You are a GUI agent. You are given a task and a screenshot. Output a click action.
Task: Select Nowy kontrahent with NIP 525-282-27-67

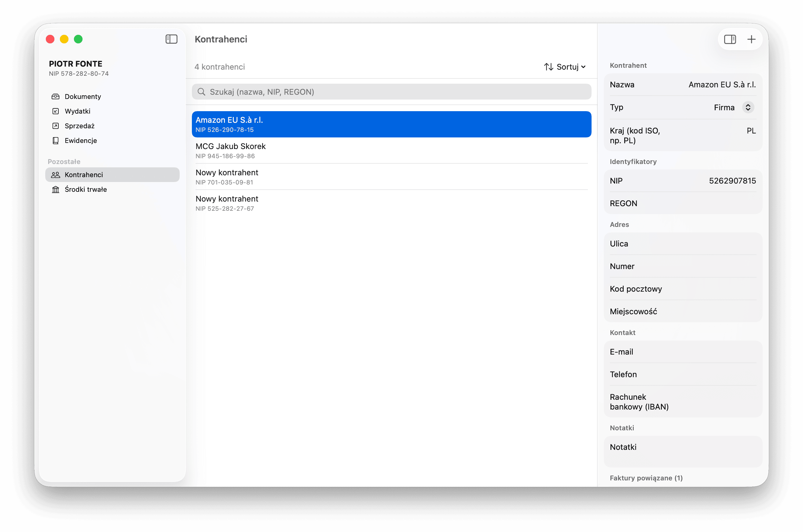pos(391,203)
